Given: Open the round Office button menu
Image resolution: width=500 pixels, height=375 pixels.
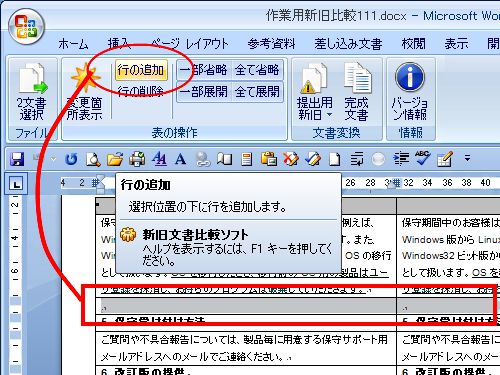Looking at the screenshot, I should point(26,27).
